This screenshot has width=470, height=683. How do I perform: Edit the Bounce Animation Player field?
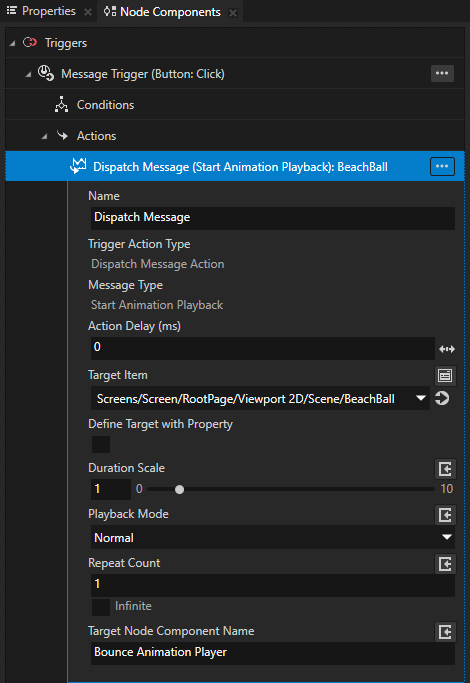(x=273, y=653)
